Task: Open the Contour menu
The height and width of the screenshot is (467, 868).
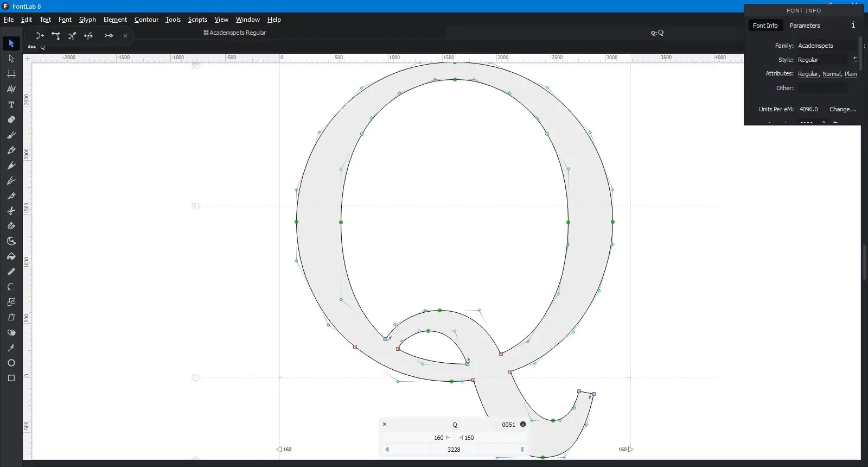Action: click(146, 20)
